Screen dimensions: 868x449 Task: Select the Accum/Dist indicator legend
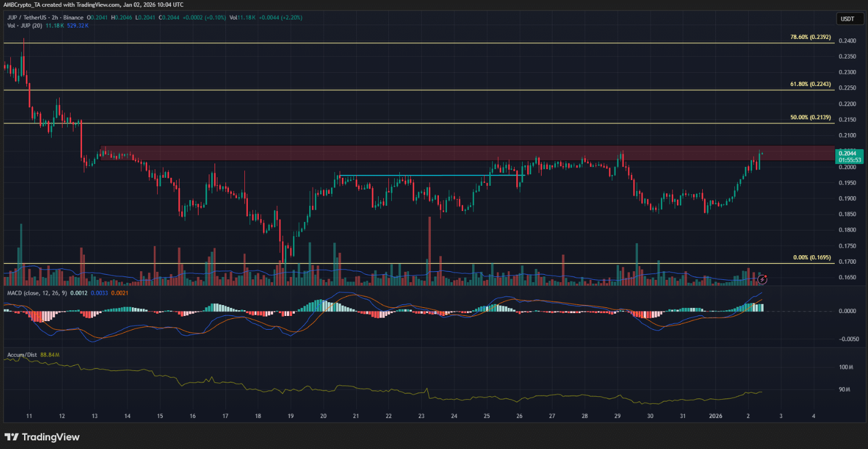[21, 355]
